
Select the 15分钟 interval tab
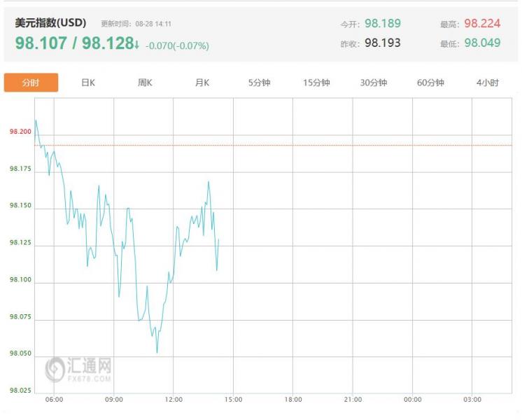316,83
